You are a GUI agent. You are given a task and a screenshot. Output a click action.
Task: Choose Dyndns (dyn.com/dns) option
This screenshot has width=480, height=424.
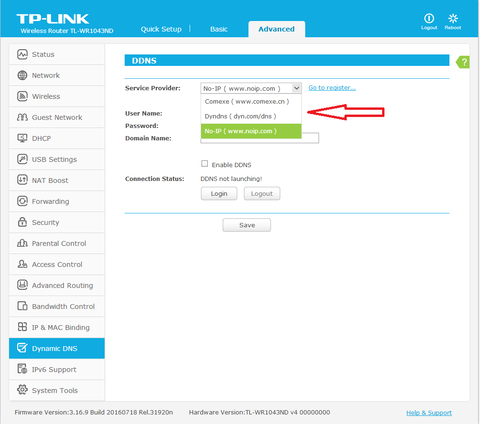click(251, 116)
